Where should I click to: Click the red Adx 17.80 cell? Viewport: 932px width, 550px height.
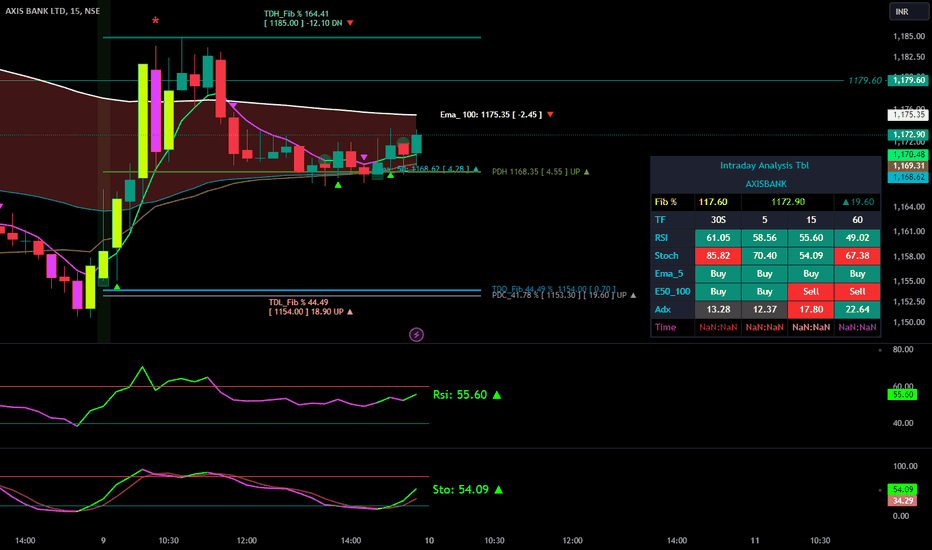point(811,309)
